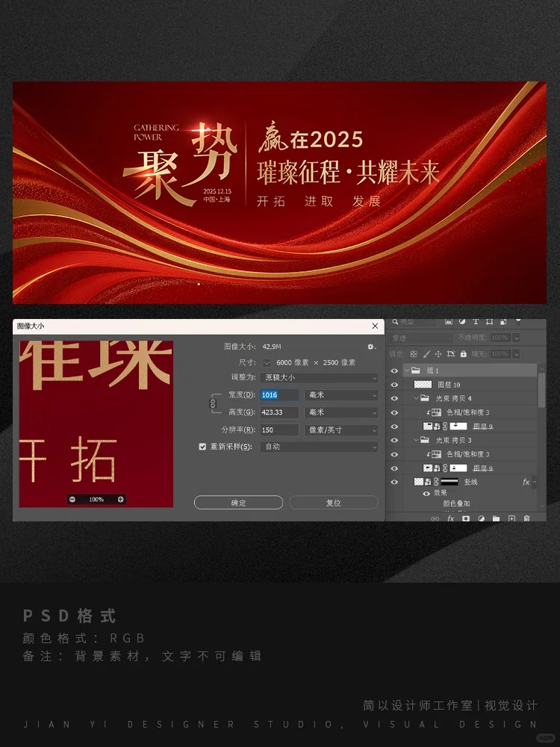This screenshot has height=747, width=560.
Task: Filter layers by smart object type
Action: pyautogui.click(x=503, y=322)
